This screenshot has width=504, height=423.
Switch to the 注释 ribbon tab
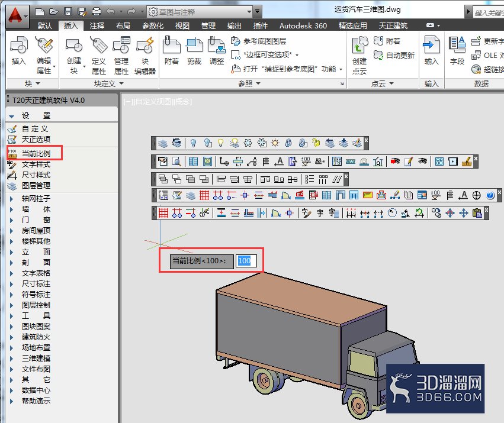[x=97, y=25]
